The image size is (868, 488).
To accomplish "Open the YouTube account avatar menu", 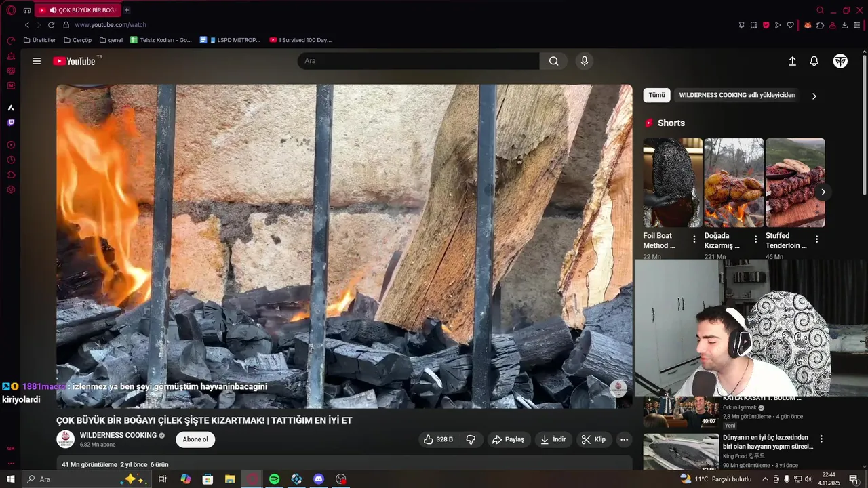I will [x=840, y=61].
